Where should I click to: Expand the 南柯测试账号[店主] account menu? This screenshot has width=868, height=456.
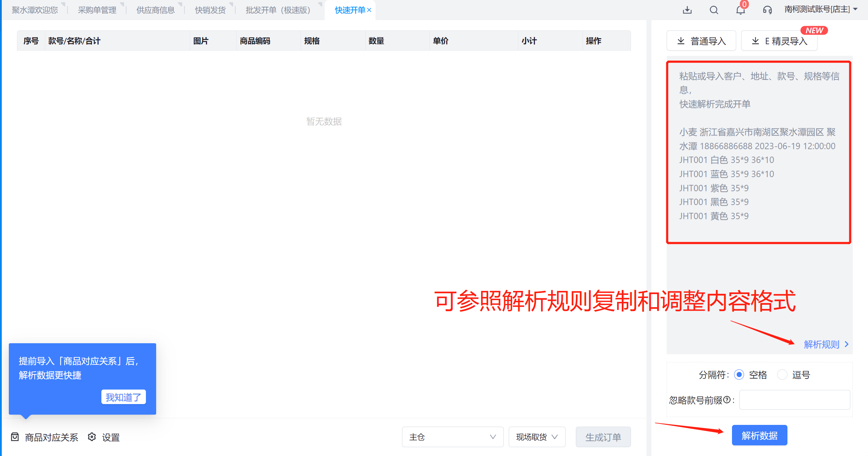coord(821,10)
